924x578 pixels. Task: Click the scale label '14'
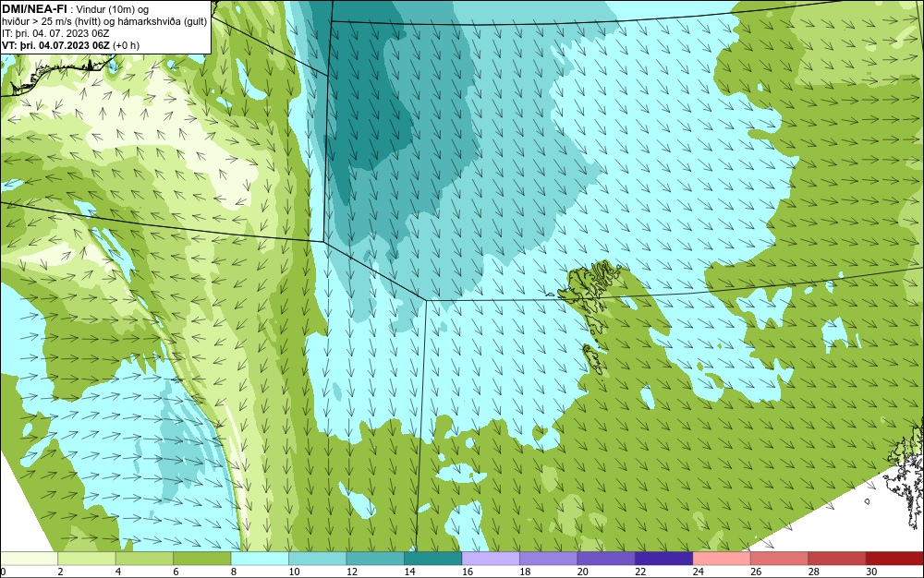click(409, 572)
